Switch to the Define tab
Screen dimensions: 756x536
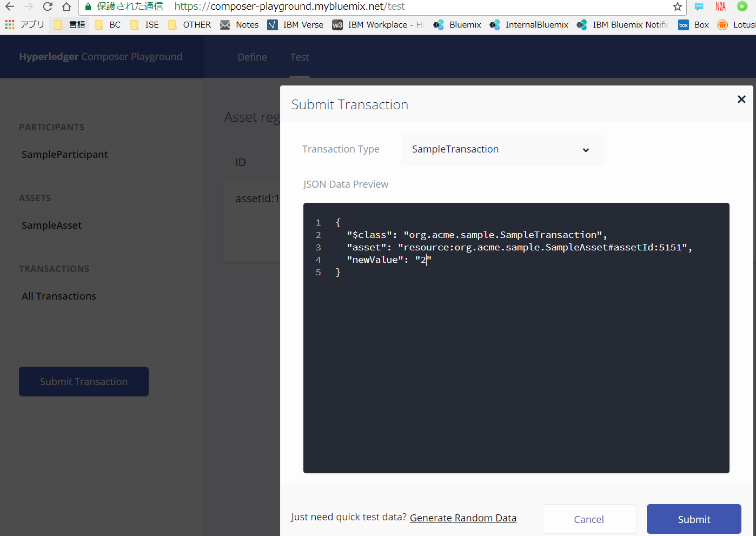coord(252,57)
